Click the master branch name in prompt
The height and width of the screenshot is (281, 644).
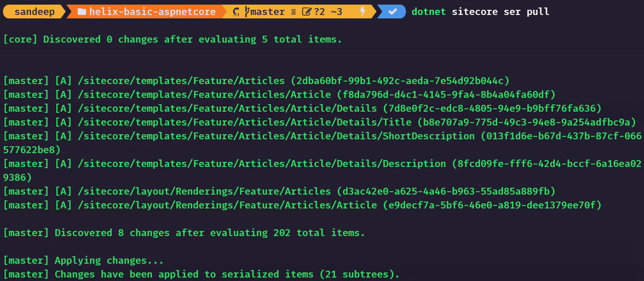[268, 12]
